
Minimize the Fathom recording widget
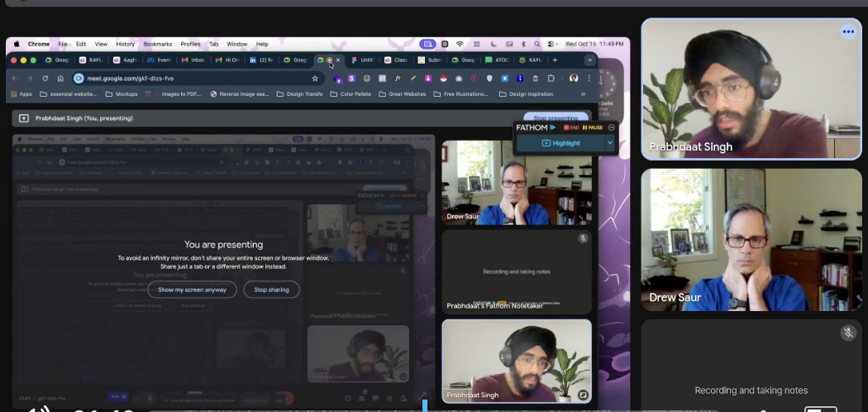pos(611,127)
